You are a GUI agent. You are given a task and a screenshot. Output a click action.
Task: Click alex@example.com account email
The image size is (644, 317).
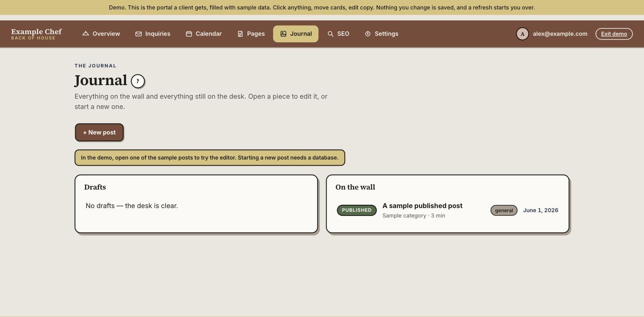click(560, 34)
